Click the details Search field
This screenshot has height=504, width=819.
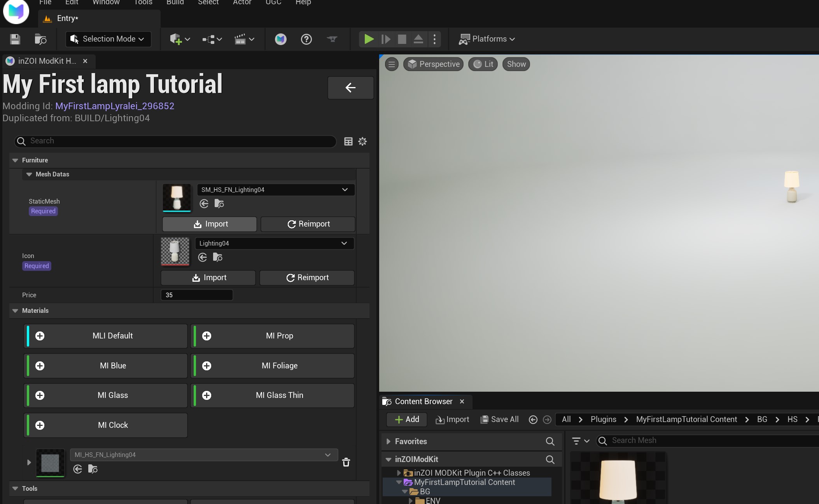pyautogui.click(x=175, y=141)
